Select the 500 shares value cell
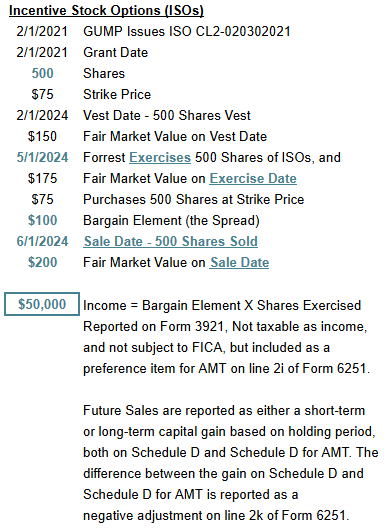 pyautogui.click(x=42, y=73)
